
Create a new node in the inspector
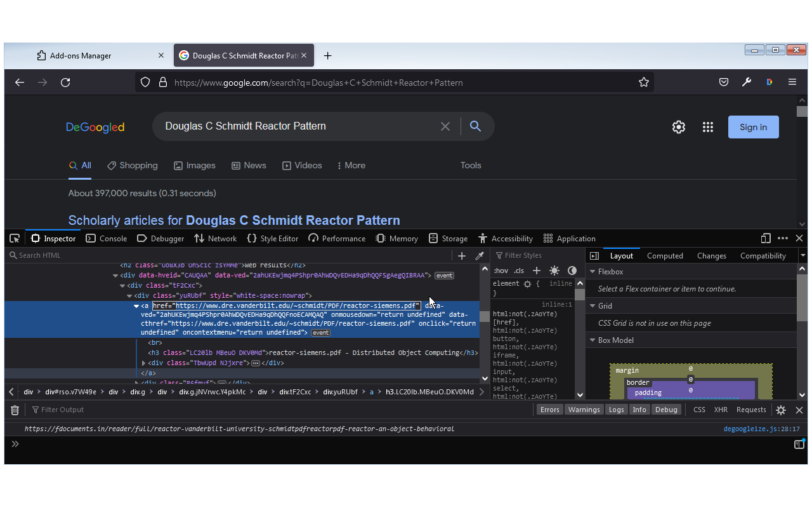[x=462, y=256]
